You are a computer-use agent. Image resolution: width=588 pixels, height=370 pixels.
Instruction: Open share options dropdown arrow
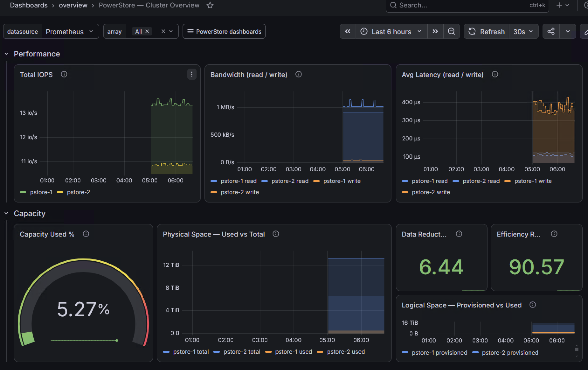[567, 31]
